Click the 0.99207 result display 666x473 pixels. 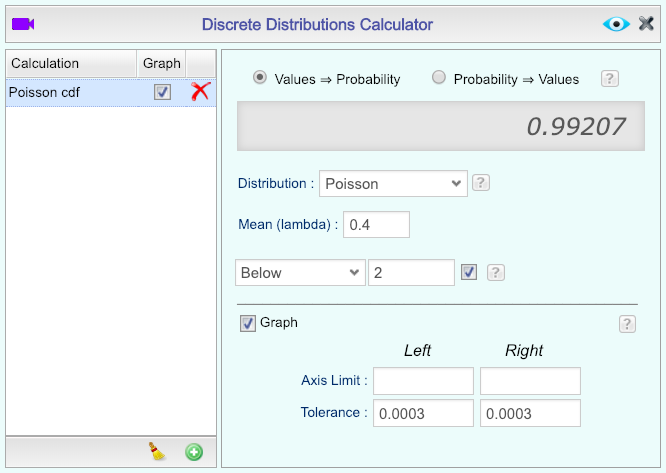(x=441, y=126)
